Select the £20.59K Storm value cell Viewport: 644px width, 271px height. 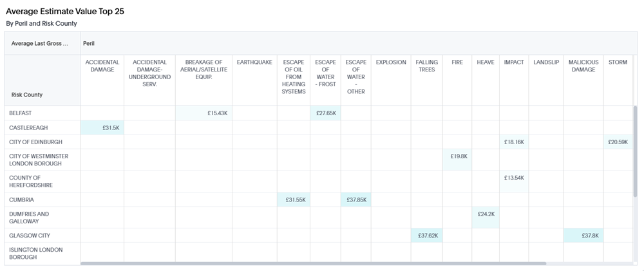tap(617, 142)
